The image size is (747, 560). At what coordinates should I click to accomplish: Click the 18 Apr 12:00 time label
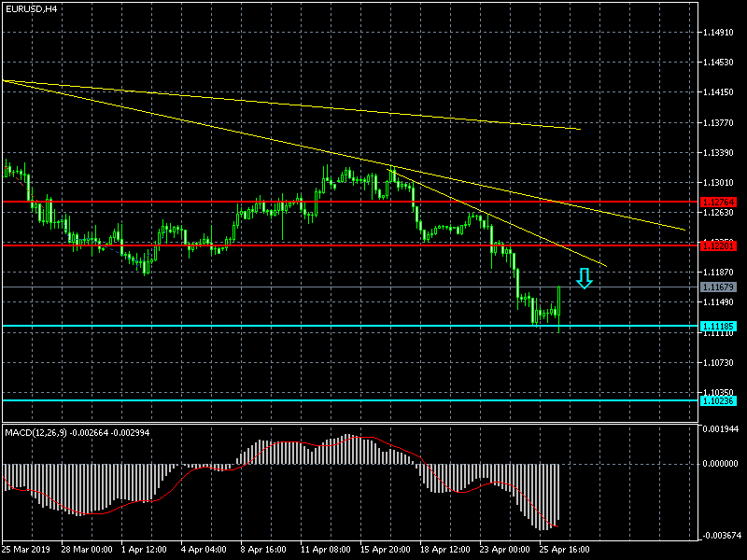coord(444,549)
